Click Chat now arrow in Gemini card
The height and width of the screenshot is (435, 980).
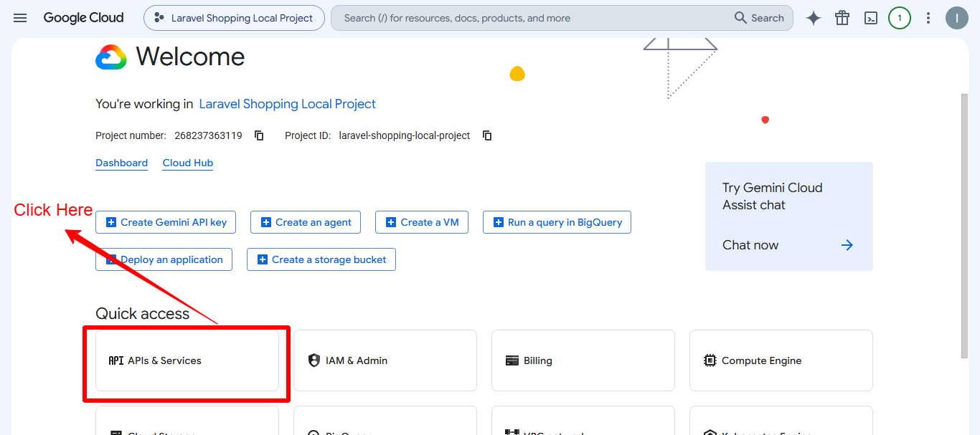tap(847, 245)
